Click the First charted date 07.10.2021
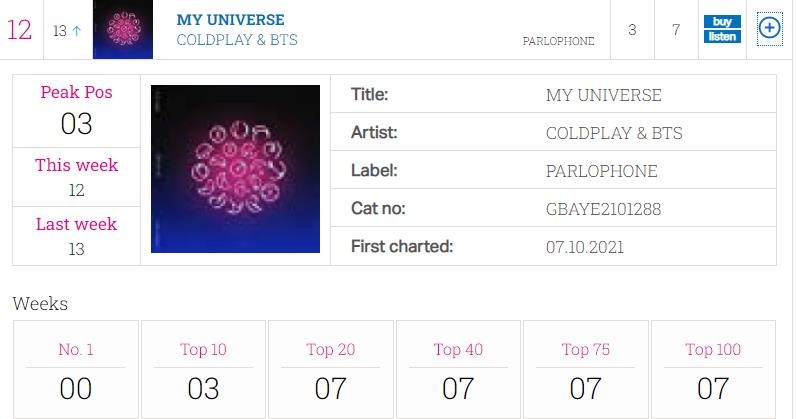 [x=585, y=246]
